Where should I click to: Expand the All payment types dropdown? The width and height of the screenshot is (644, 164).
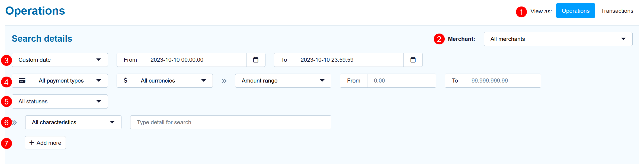(70, 81)
